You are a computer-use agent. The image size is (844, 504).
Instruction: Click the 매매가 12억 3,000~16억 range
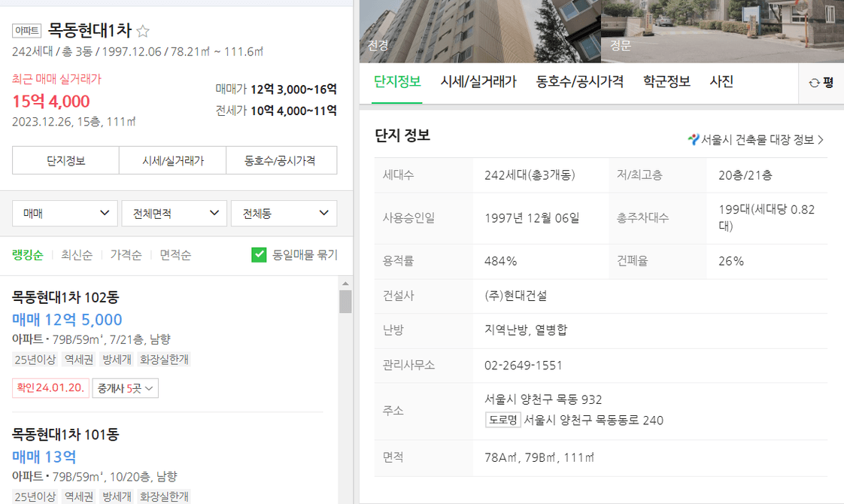coord(276,90)
